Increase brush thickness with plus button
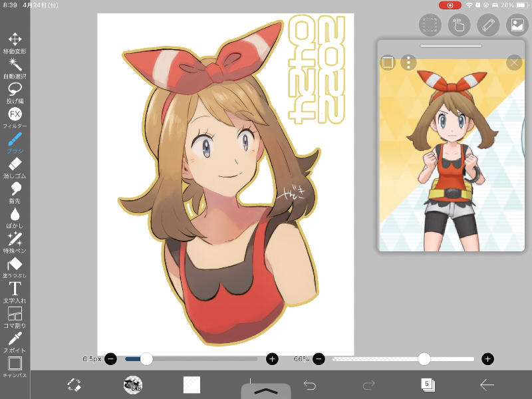This screenshot has height=399, width=532. point(272,358)
